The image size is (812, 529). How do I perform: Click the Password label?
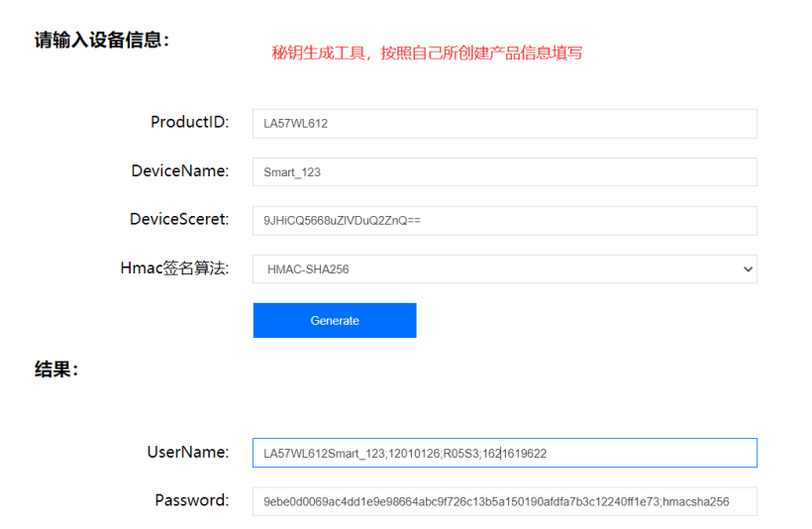tap(191, 500)
